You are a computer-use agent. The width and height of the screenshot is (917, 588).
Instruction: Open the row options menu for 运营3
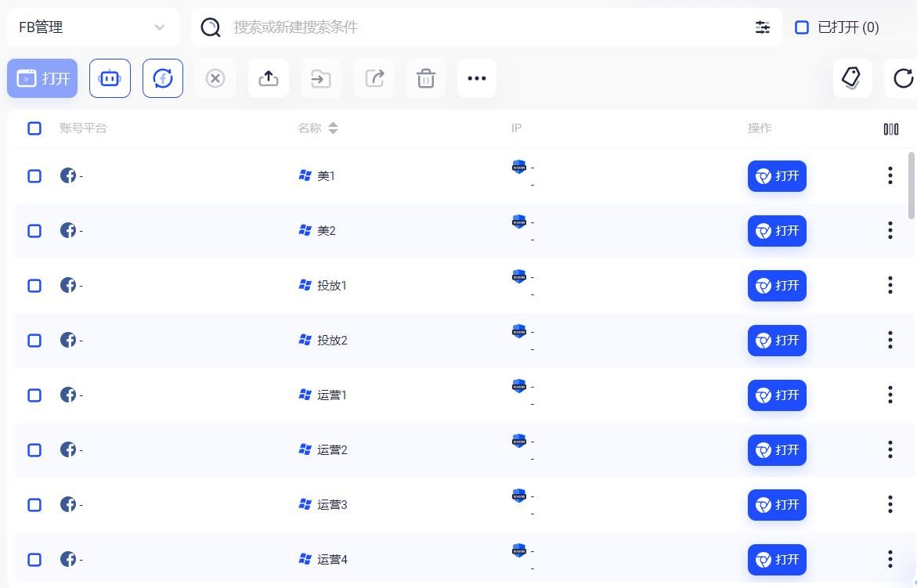coord(890,505)
